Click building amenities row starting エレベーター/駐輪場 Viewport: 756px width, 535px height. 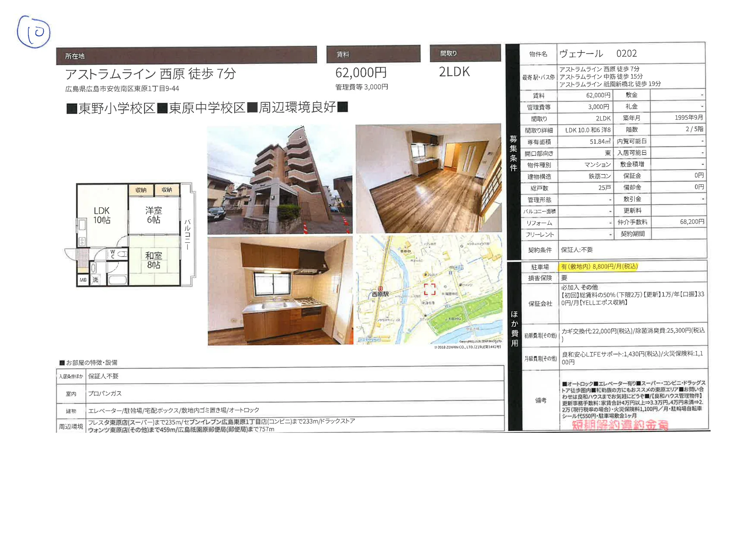pyautogui.click(x=174, y=410)
